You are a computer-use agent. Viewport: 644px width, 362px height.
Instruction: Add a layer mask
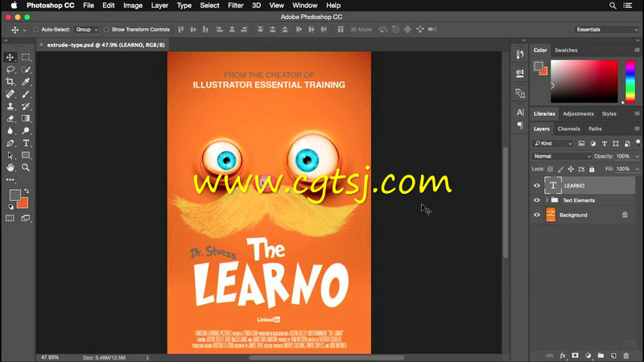pos(575,356)
